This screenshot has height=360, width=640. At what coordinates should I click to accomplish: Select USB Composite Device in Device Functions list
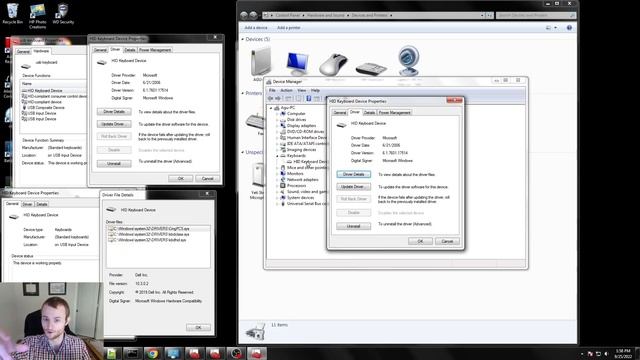(x=46, y=108)
